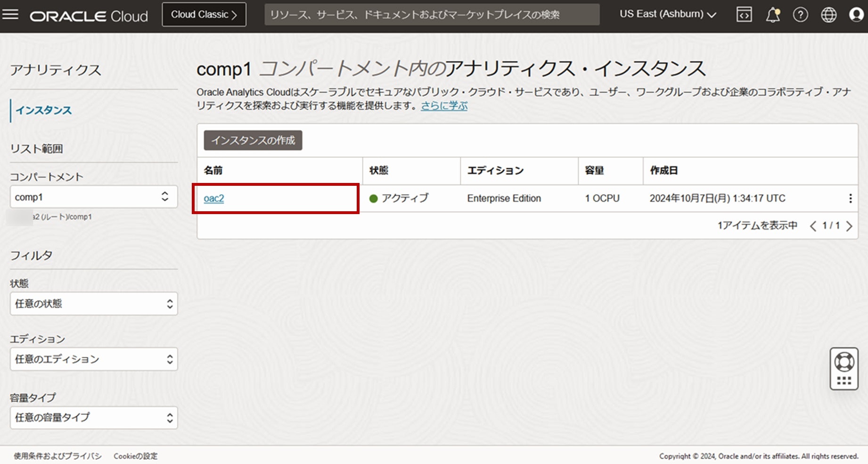This screenshot has width=868, height=464.
Task: Click the アナリティクス sidebar heading
Action: (56, 70)
